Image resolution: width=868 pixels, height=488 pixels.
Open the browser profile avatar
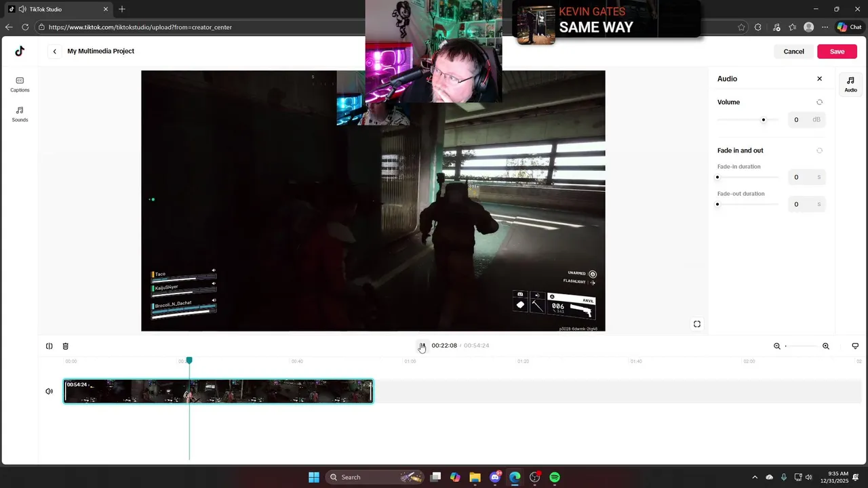808,27
